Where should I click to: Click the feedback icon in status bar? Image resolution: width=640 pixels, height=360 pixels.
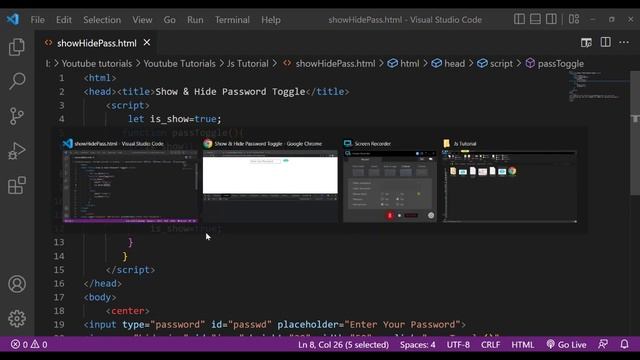point(603,344)
